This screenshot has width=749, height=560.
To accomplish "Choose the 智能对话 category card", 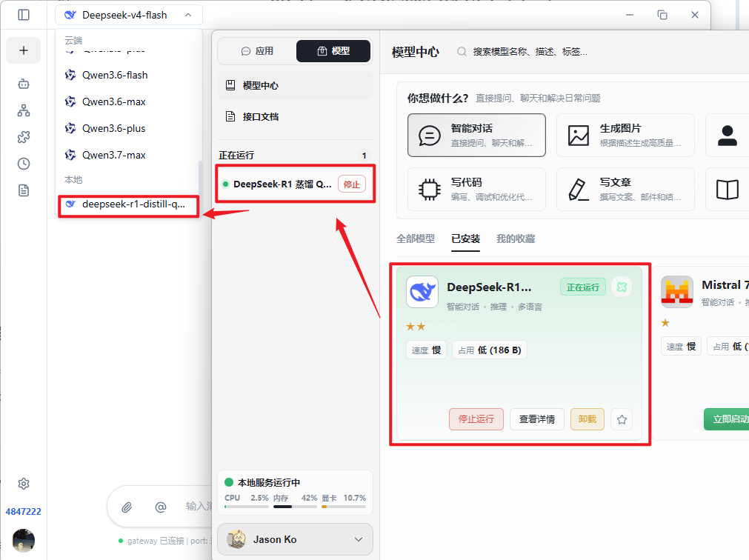I will pyautogui.click(x=476, y=135).
